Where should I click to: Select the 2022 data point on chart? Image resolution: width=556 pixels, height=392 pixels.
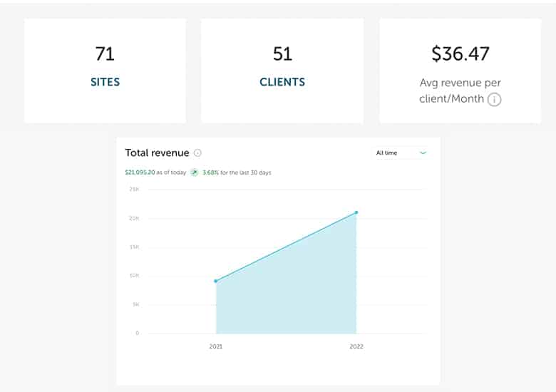coord(356,212)
